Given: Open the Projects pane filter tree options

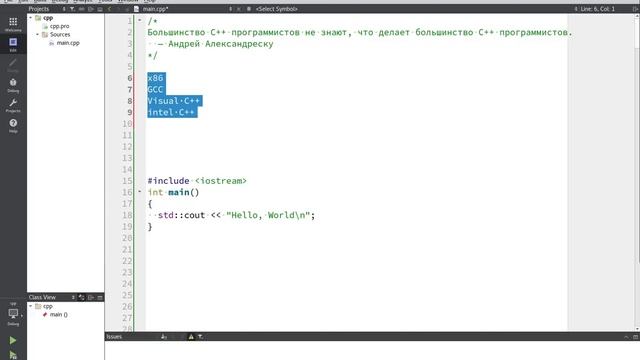Looking at the screenshot, I should click(x=72, y=9).
